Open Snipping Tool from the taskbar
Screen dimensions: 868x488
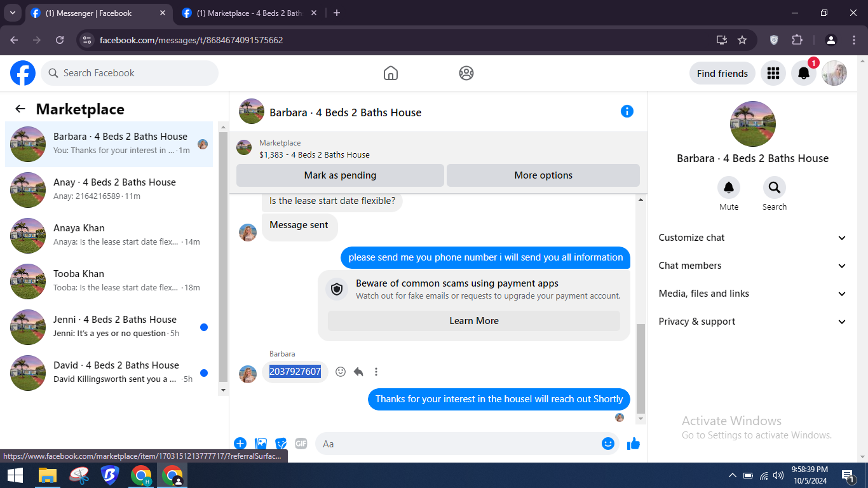(x=79, y=475)
